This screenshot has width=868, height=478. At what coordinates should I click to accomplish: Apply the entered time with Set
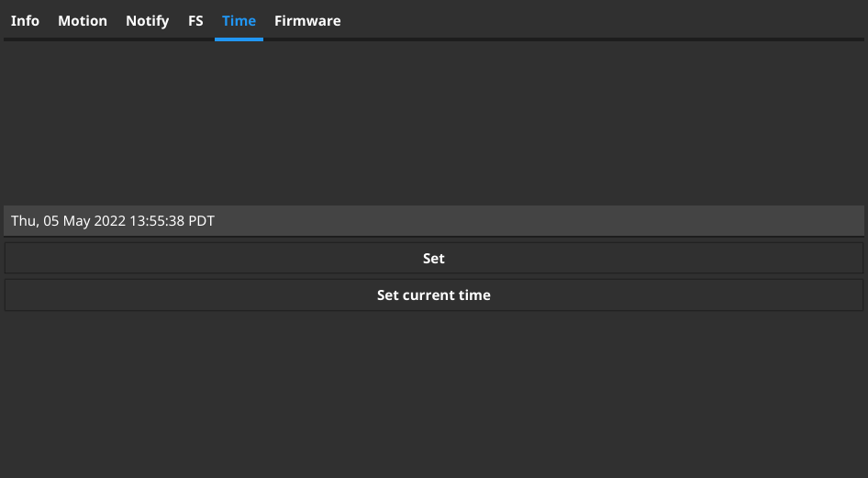434,259
